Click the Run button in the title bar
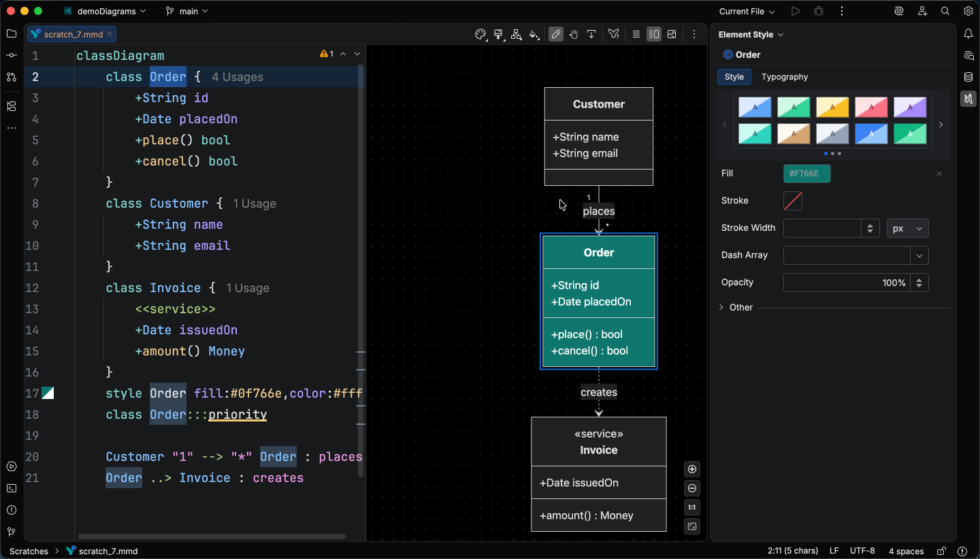Screen dimensions: 980x559 [x=796, y=11]
